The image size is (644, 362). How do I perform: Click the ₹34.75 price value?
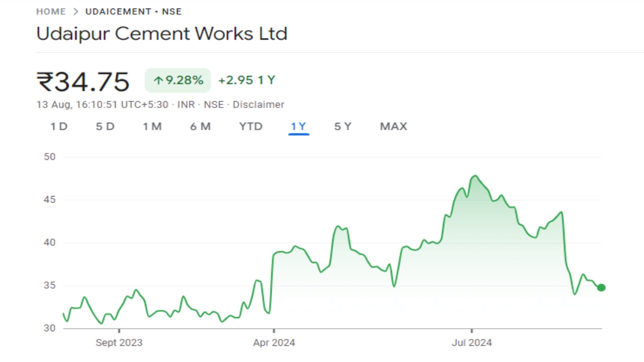83,81
